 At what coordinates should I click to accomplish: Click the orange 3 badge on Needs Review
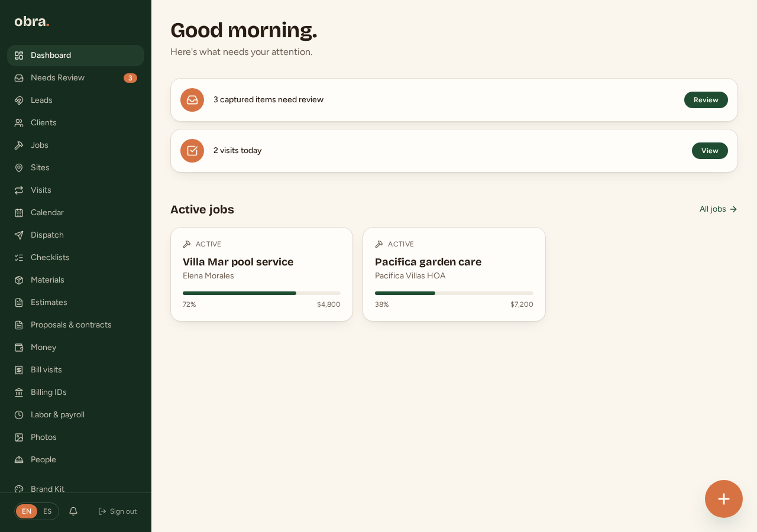click(x=130, y=78)
